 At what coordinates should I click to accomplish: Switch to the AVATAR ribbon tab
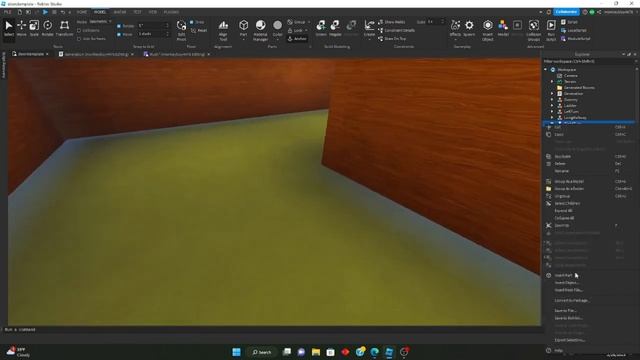click(120, 12)
